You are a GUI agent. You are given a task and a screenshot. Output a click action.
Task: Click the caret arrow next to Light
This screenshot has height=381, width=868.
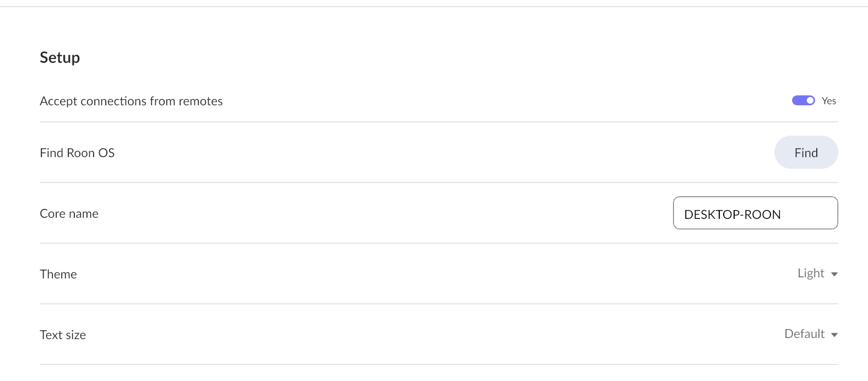pos(834,275)
